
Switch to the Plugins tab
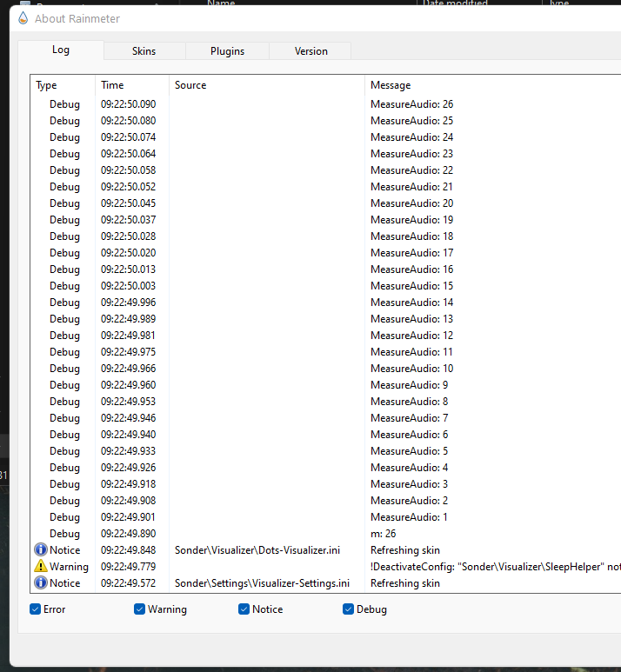[x=227, y=51]
